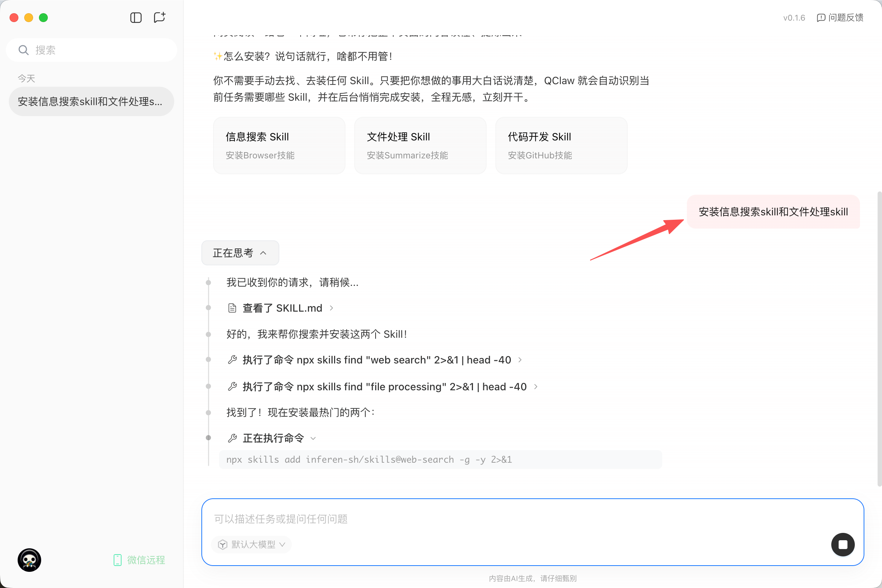This screenshot has width=882, height=588.
Task: Open the 默认大模型 model dropdown
Action: tap(252, 545)
